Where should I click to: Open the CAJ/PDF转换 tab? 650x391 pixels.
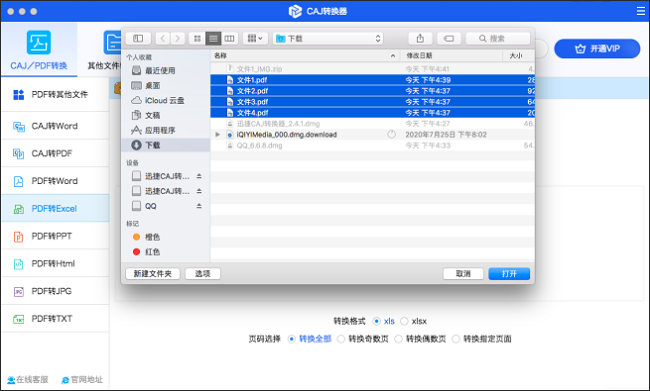tap(39, 50)
